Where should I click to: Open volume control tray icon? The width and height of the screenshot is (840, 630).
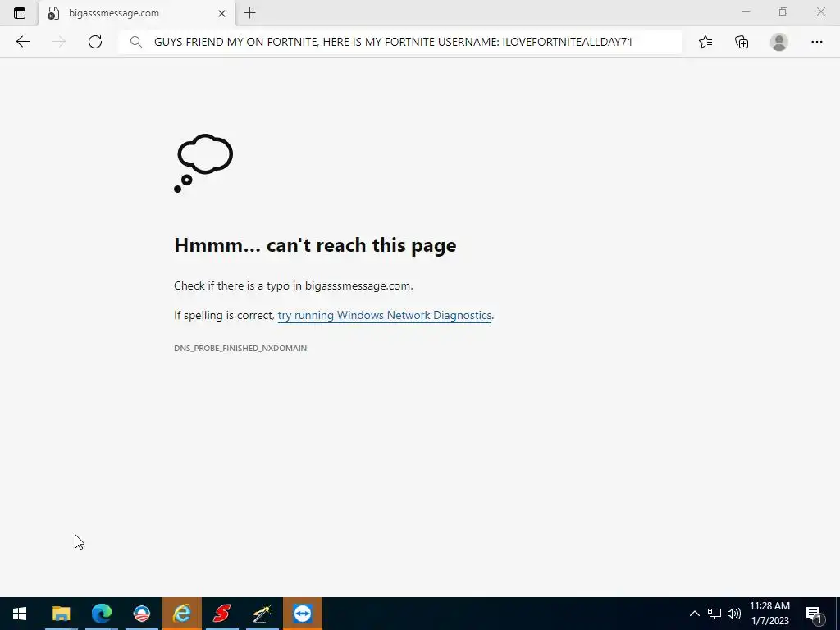click(x=734, y=614)
